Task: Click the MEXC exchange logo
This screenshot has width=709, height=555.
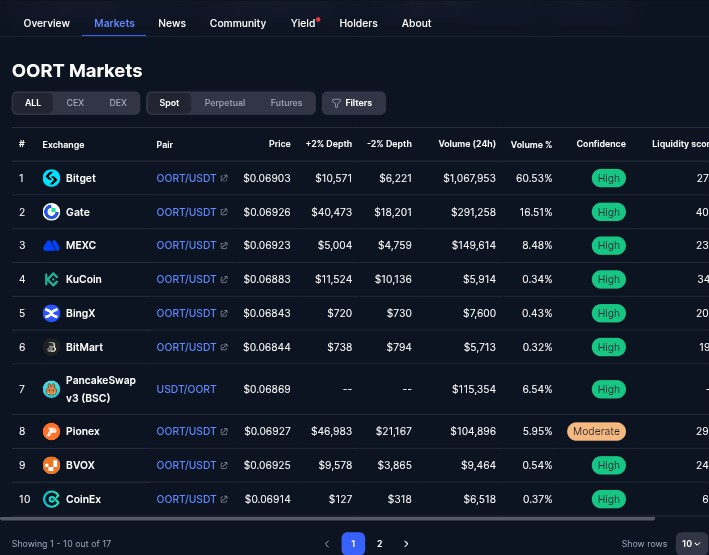Action: pos(51,246)
